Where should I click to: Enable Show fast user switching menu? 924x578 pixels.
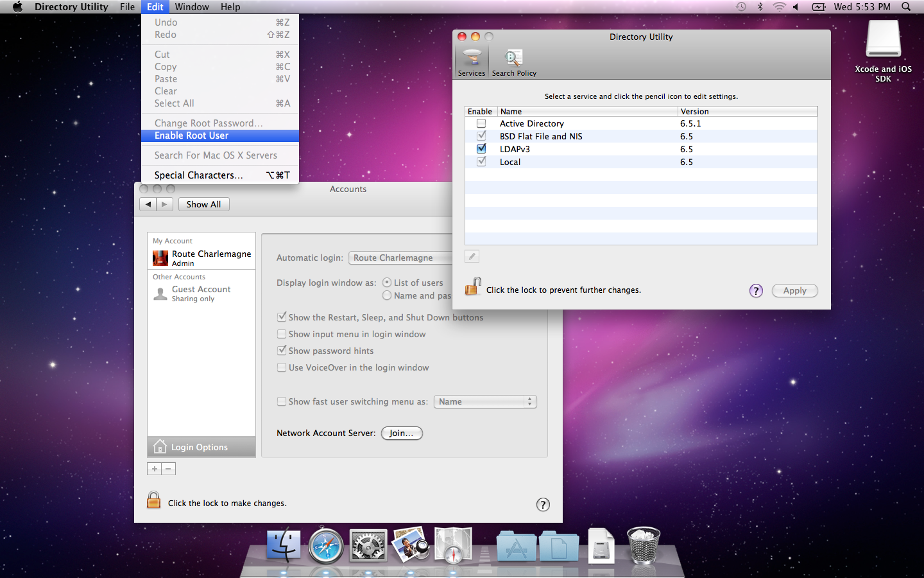282,401
